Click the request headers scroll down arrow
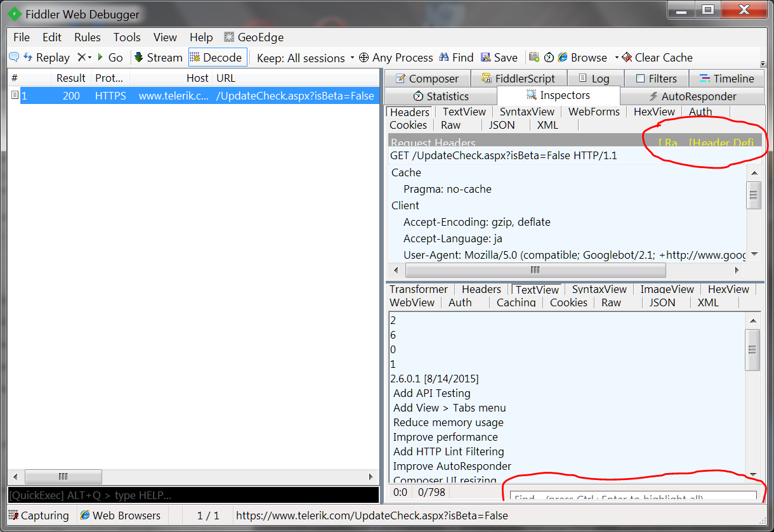Image resolution: width=774 pixels, height=532 pixels. click(x=754, y=254)
